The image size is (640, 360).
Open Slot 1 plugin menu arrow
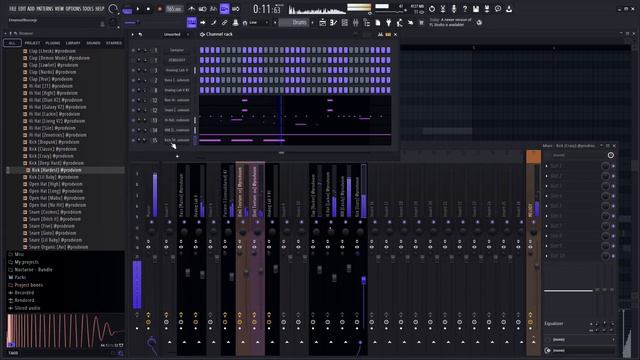(547, 166)
